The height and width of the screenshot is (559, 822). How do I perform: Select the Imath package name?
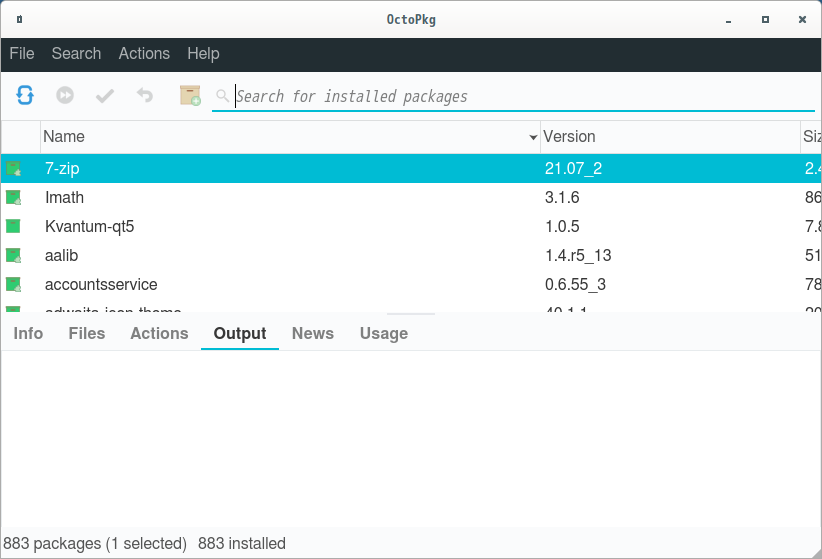click(64, 198)
